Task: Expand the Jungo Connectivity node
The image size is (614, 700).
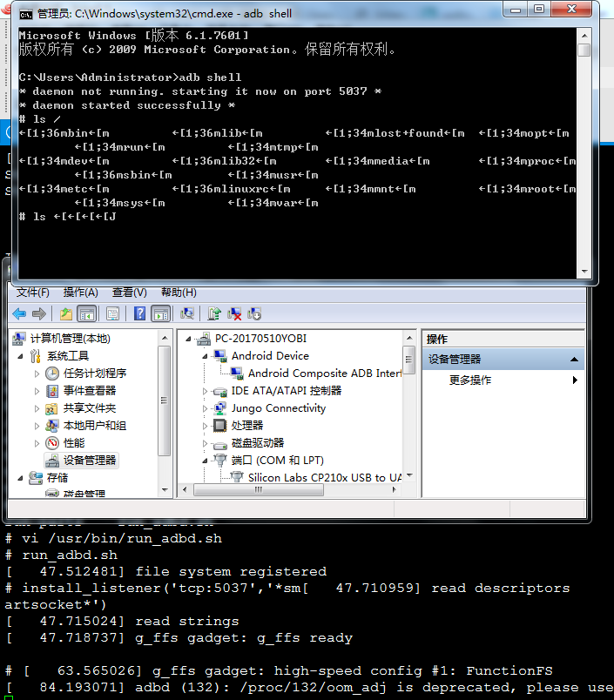Action: (x=205, y=408)
